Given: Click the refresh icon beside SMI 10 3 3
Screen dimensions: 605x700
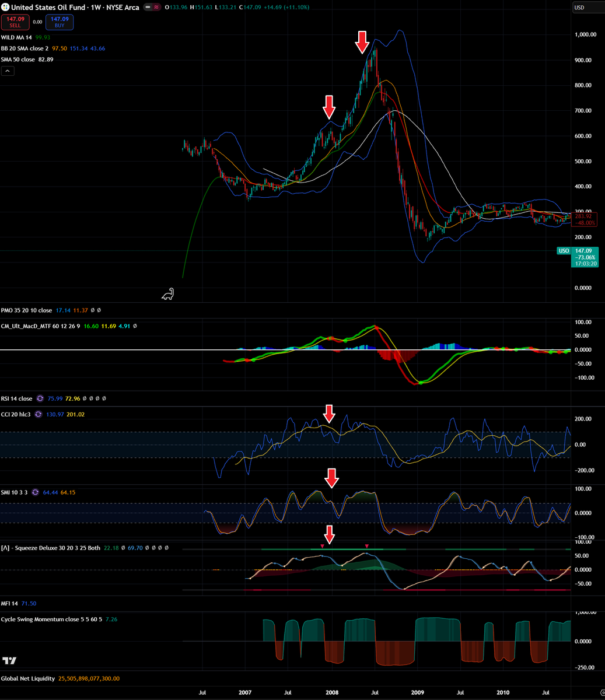Looking at the screenshot, I should click(35, 492).
